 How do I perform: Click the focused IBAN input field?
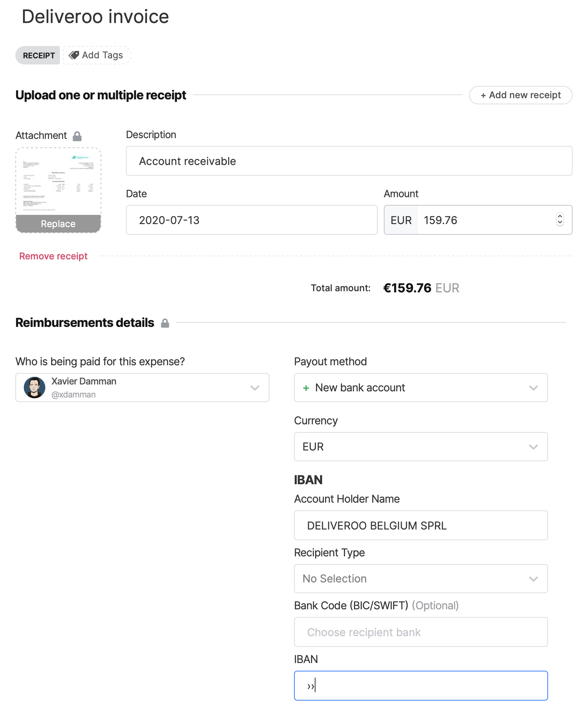(421, 686)
